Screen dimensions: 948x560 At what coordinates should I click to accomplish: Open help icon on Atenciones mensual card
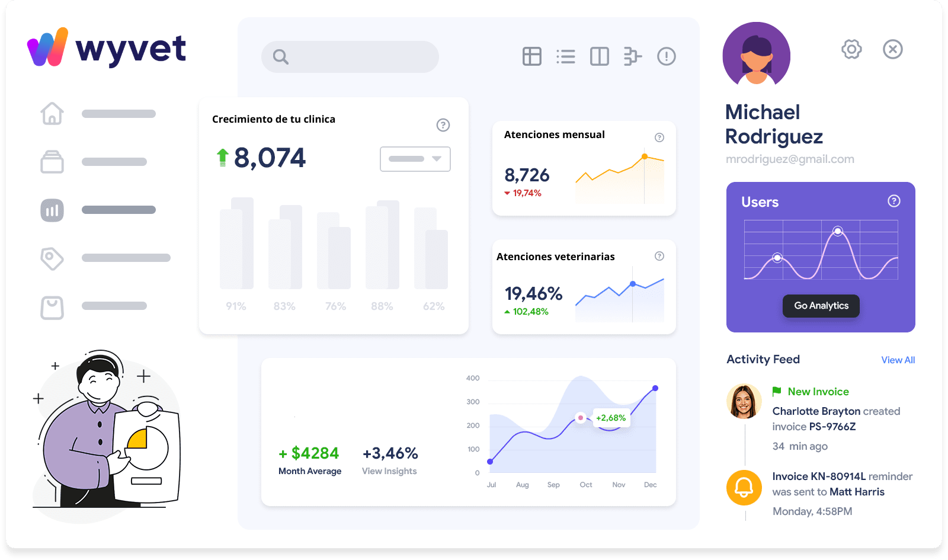659,137
